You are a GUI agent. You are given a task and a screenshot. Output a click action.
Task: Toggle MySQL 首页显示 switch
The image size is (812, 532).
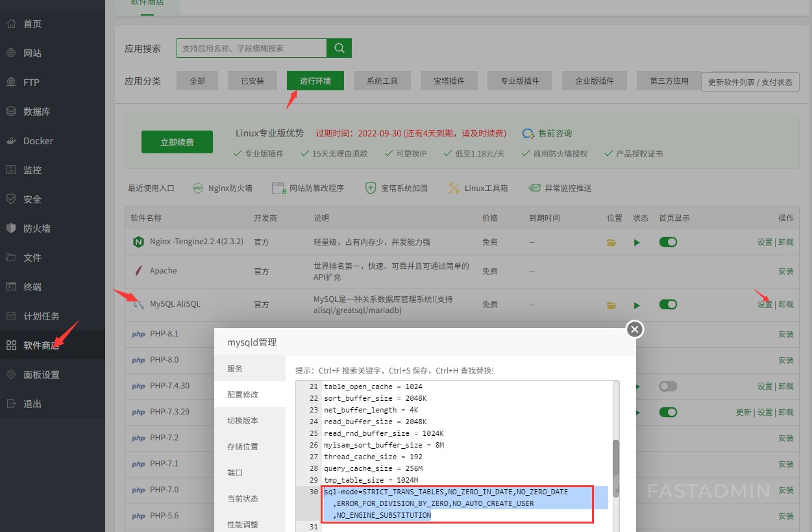point(668,304)
